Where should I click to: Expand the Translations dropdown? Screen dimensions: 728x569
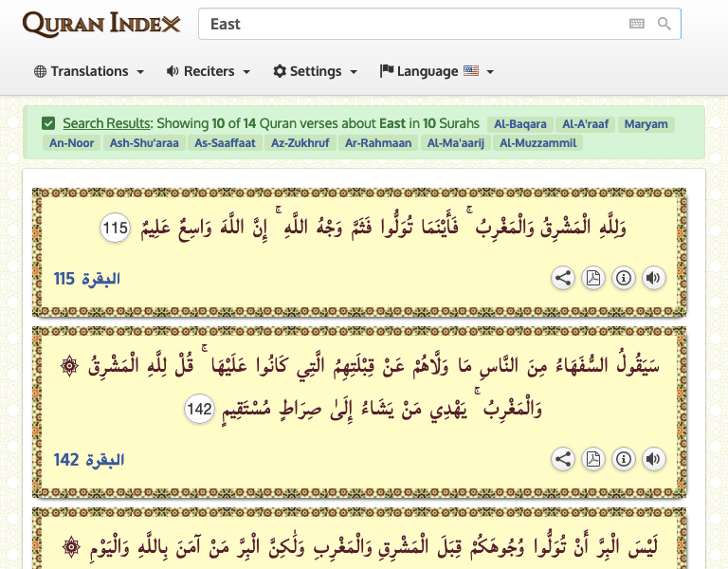89,71
